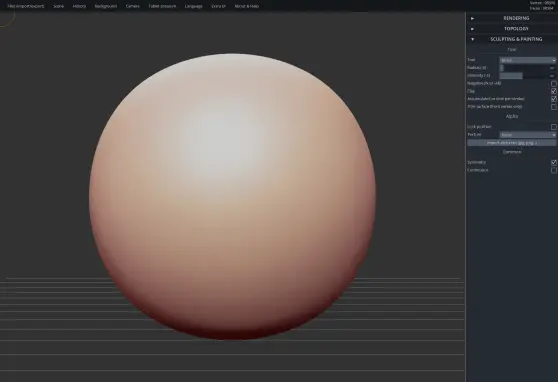This screenshot has height=382, width=558.
Task: Open the Camera menu
Action: pos(132,6)
